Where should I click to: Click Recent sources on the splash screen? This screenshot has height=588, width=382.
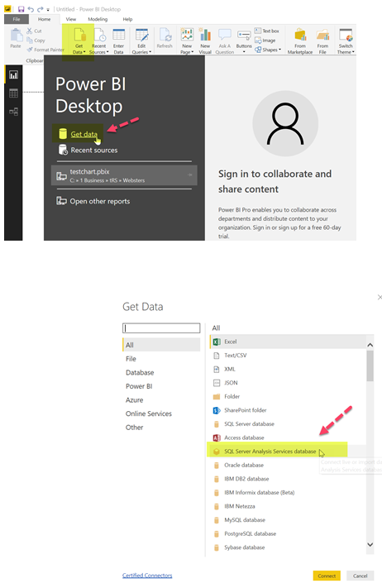tap(94, 150)
